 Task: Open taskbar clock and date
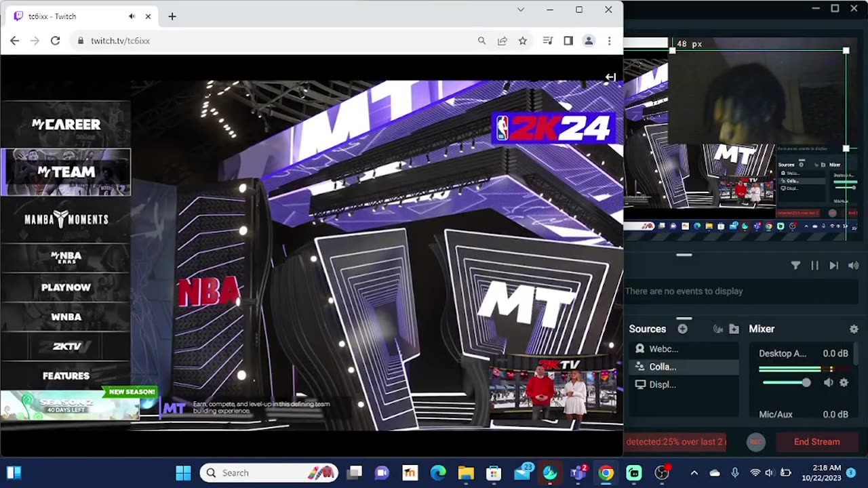(x=821, y=473)
